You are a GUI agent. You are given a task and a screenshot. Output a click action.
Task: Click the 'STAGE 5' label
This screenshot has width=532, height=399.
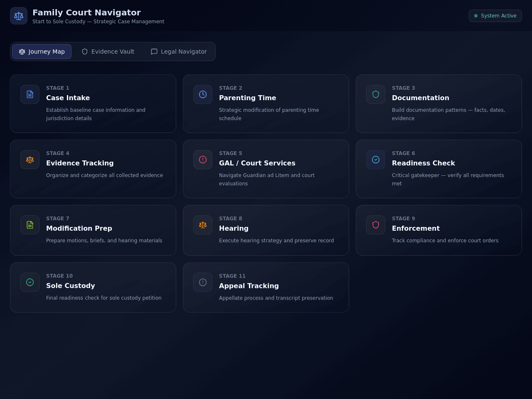click(230, 153)
